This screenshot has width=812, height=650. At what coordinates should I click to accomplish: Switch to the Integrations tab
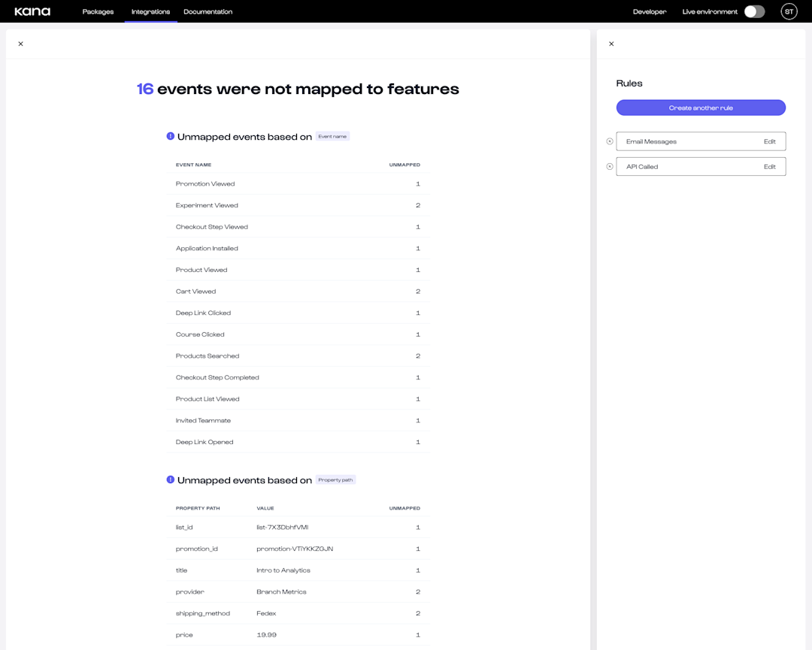[x=150, y=11]
